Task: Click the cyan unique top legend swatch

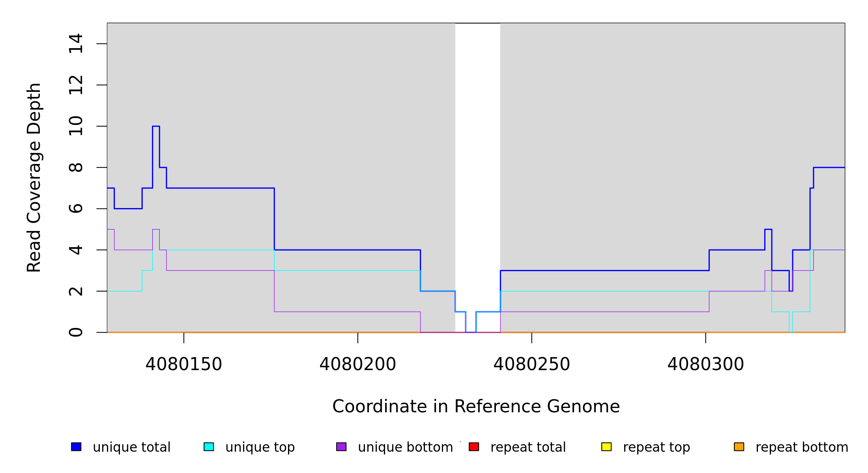Action: [x=209, y=447]
